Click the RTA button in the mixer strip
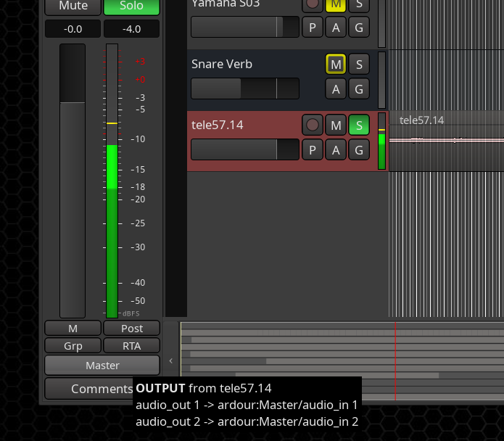The height and width of the screenshot is (441, 504). point(131,346)
